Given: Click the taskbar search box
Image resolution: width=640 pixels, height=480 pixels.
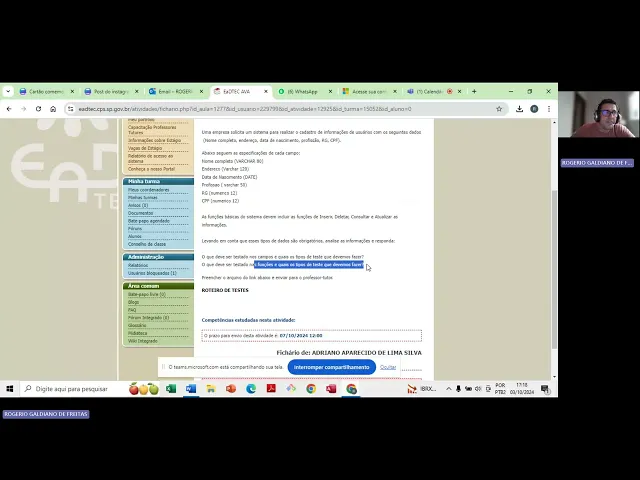Looking at the screenshot, I should coord(72,389).
